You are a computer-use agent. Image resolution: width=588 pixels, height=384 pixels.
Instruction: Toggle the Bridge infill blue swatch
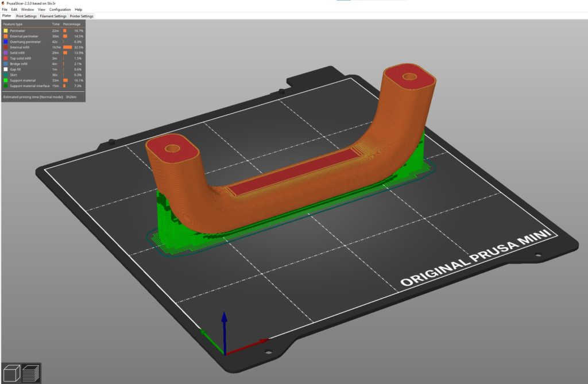[6, 64]
